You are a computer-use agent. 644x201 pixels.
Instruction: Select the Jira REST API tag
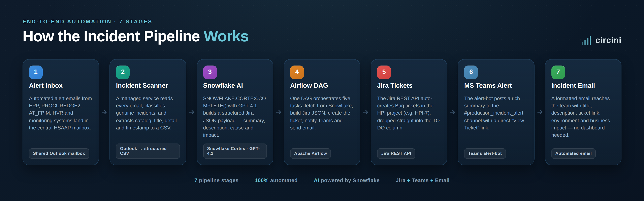(396, 153)
